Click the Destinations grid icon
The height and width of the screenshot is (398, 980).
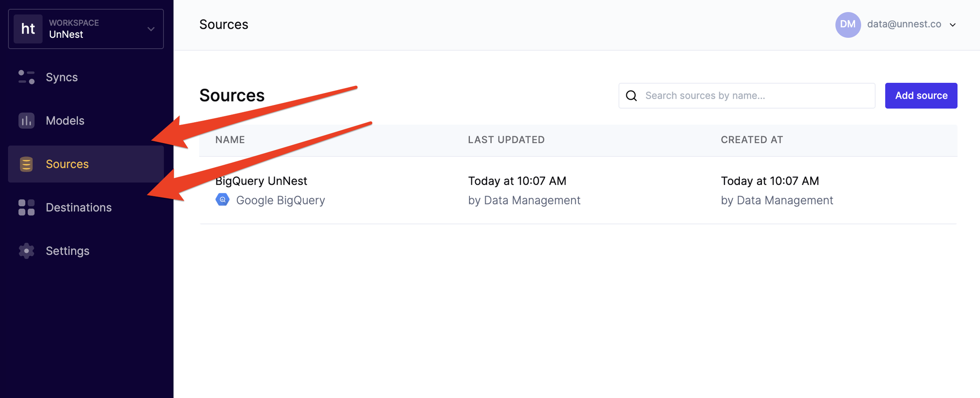(26, 207)
